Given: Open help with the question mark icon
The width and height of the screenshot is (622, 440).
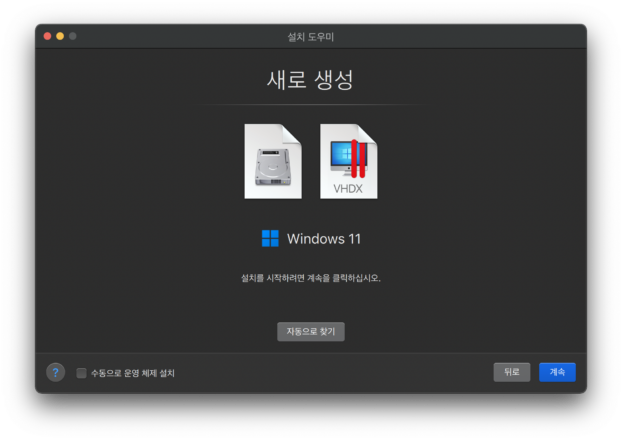Looking at the screenshot, I should (x=56, y=372).
